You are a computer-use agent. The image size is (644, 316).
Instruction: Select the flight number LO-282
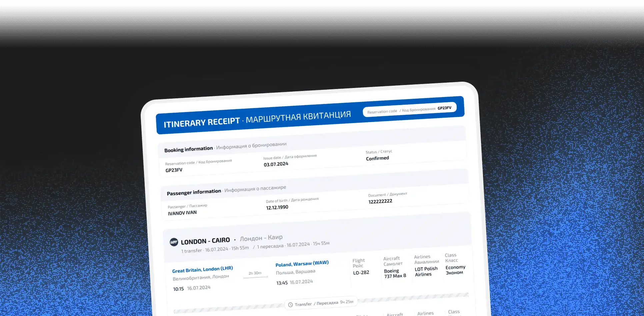(x=361, y=273)
